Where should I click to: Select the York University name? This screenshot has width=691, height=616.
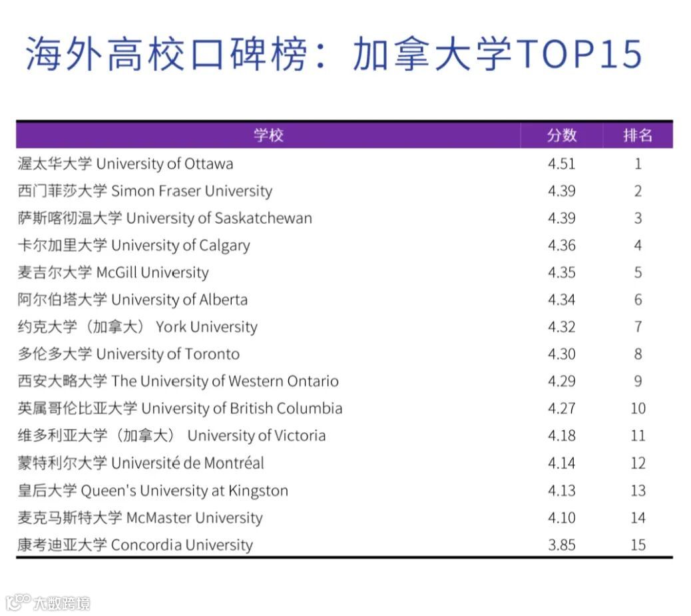tap(138, 327)
